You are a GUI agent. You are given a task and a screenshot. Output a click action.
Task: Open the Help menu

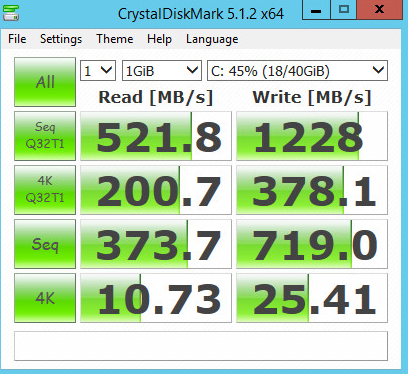(x=159, y=39)
